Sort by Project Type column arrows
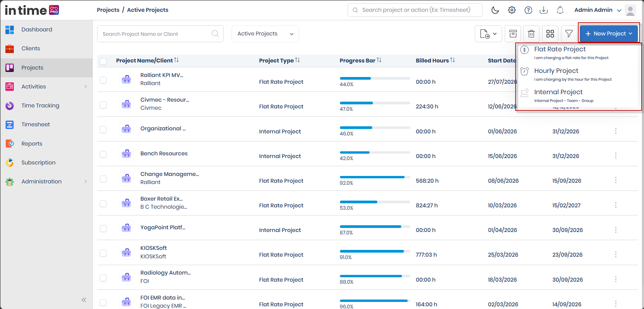The height and width of the screenshot is (309, 644). pyautogui.click(x=297, y=60)
